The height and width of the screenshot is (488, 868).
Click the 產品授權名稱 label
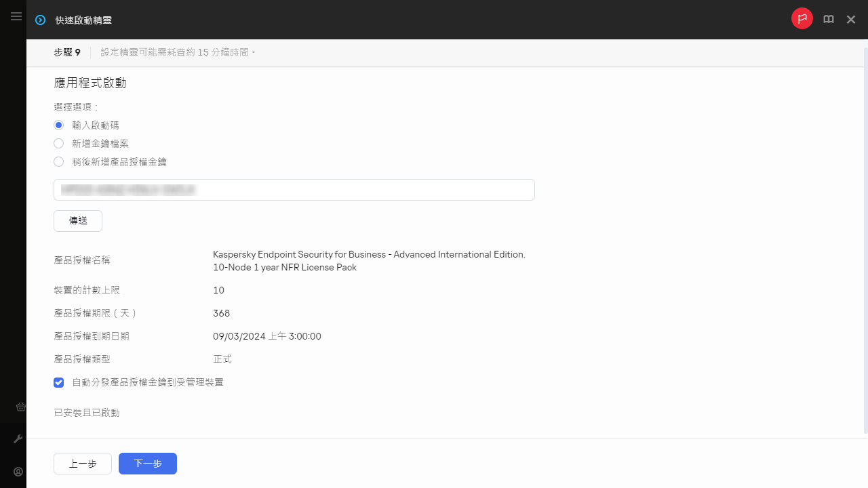click(x=82, y=260)
